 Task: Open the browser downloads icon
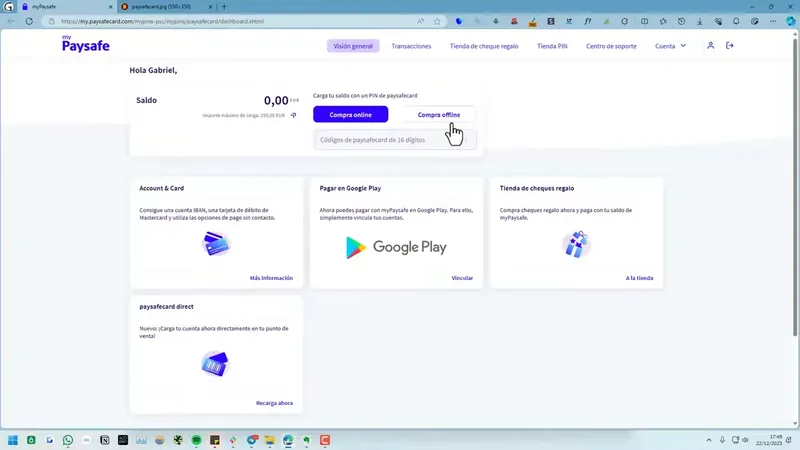[699, 21]
